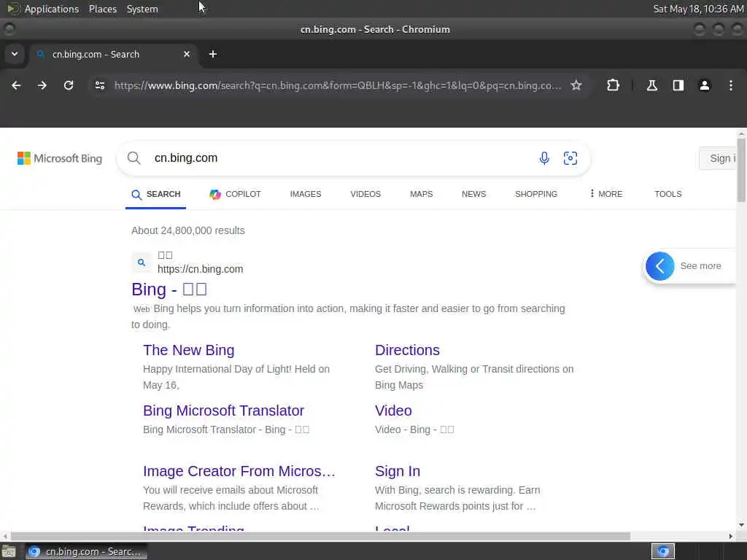Screen dimensions: 747x560
Task: Click the horizontal scrollbar thumb at bottom
Action: (320, 536)
